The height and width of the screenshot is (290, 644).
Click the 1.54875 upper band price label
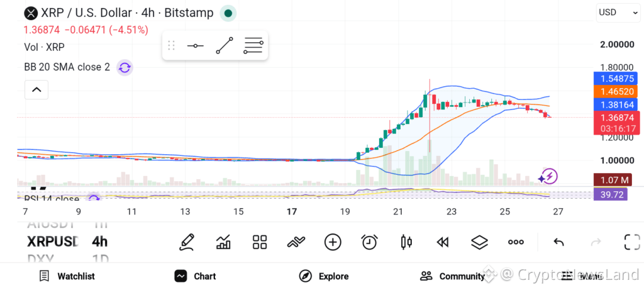[616, 79]
